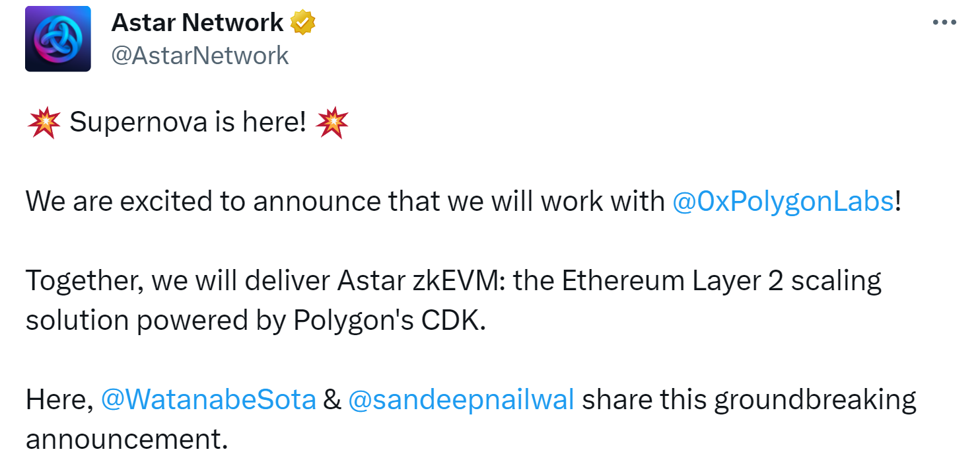Open the three-dot more options menu
The height and width of the screenshot is (468, 980).
point(944,22)
